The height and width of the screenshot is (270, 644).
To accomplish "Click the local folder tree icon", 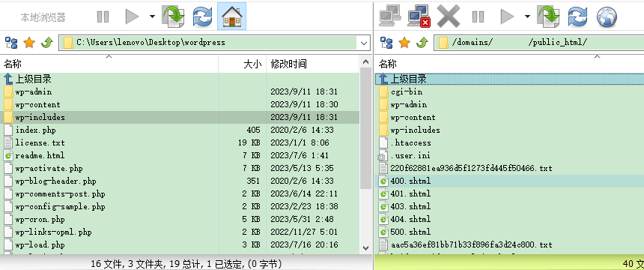I will [11, 43].
